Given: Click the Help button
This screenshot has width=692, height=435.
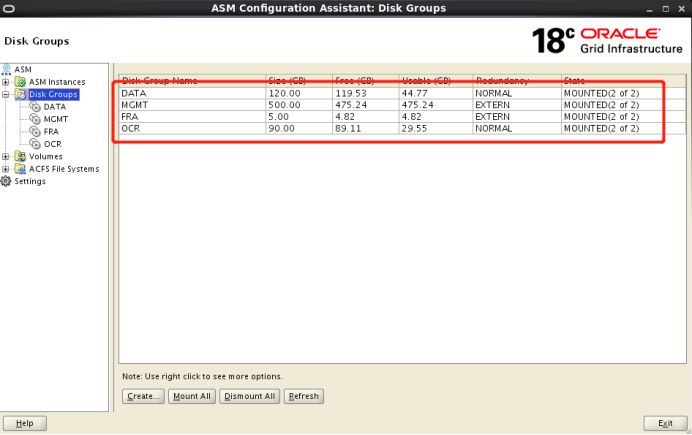Looking at the screenshot, I should pyautogui.click(x=25, y=423).
